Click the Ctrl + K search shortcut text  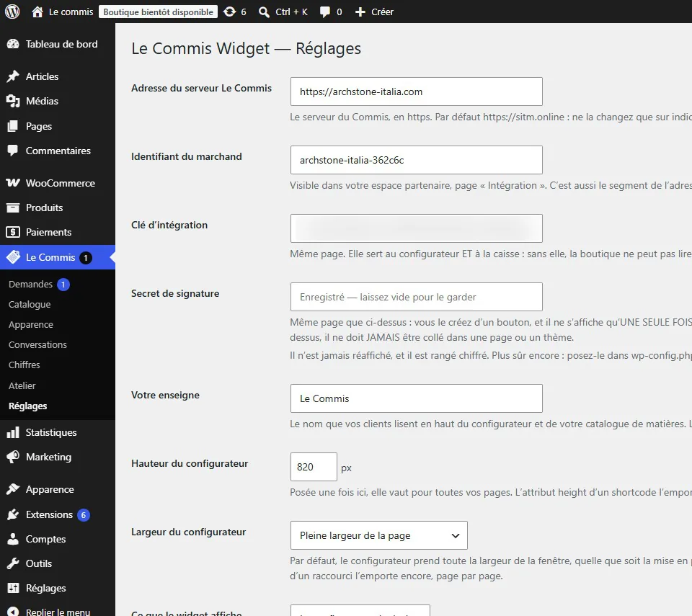click(291, 12)
